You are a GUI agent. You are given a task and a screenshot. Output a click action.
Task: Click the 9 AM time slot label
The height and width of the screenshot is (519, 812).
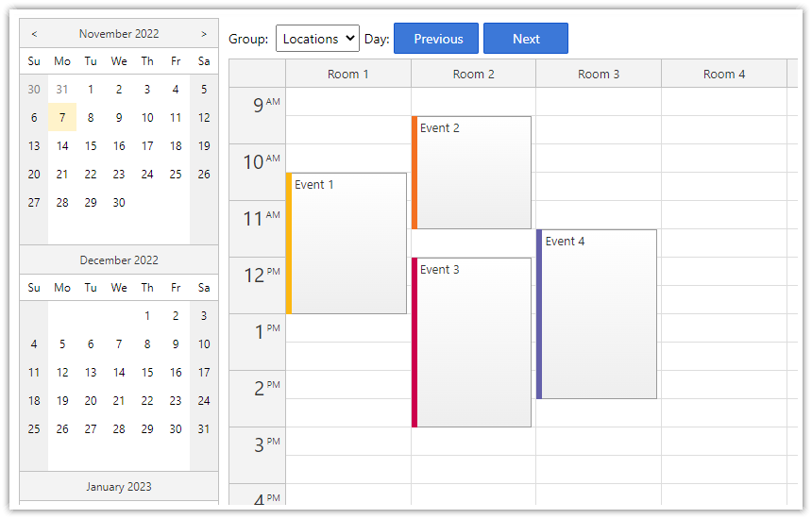pos(257,106)
